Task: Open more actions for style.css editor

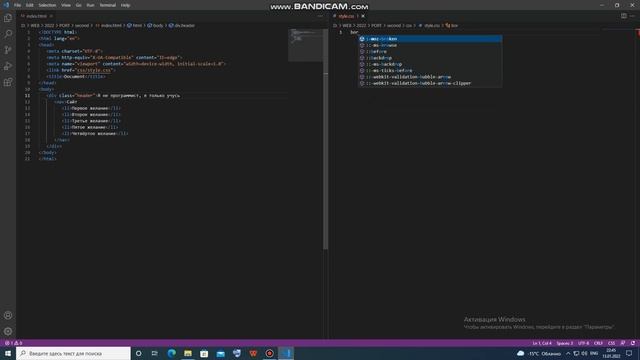Action: (632, 16)
